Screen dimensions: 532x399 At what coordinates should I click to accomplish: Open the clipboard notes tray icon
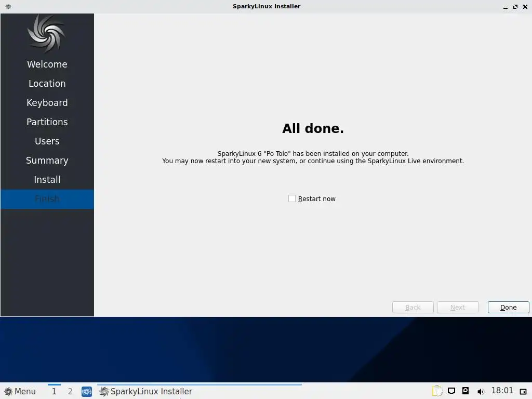click(437, 391)
